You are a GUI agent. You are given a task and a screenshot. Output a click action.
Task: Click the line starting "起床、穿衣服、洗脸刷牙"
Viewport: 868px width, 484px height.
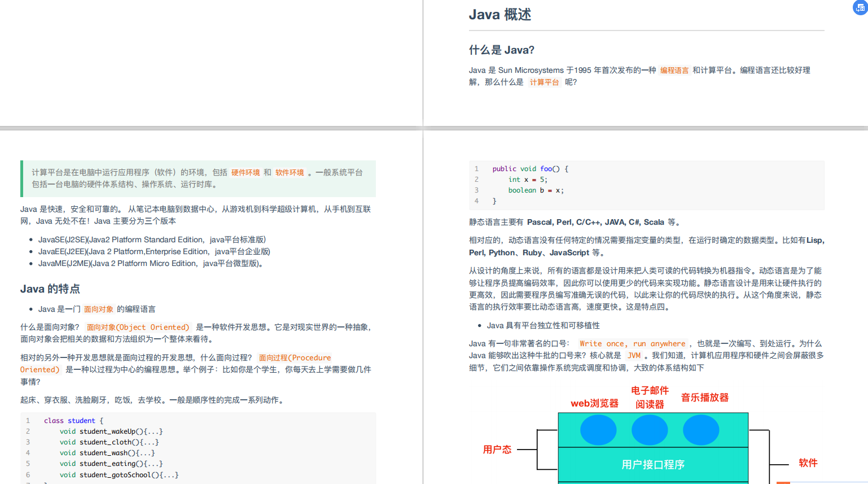pos(154,400)
